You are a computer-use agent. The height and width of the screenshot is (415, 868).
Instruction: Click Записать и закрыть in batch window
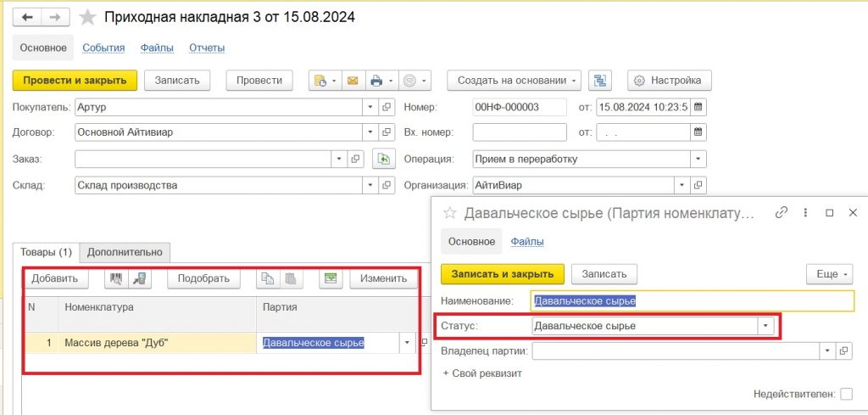(x=503, y=274)
